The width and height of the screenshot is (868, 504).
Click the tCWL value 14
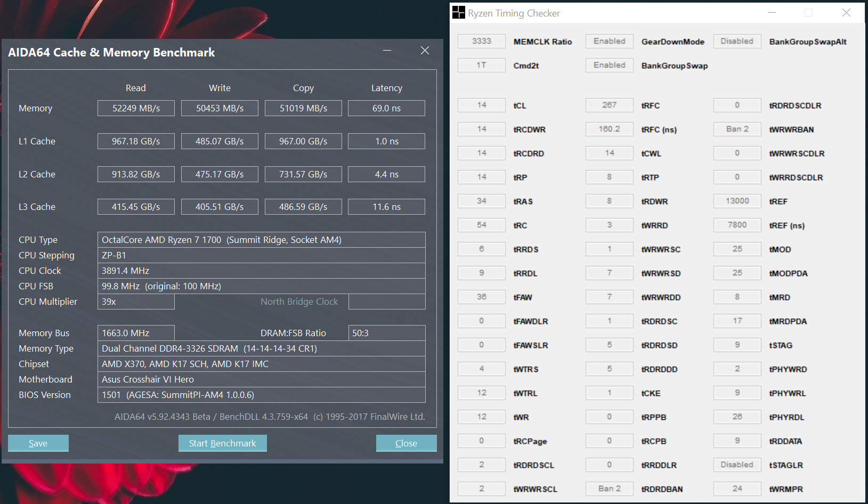pyautogui.click(x=610, y=153)
